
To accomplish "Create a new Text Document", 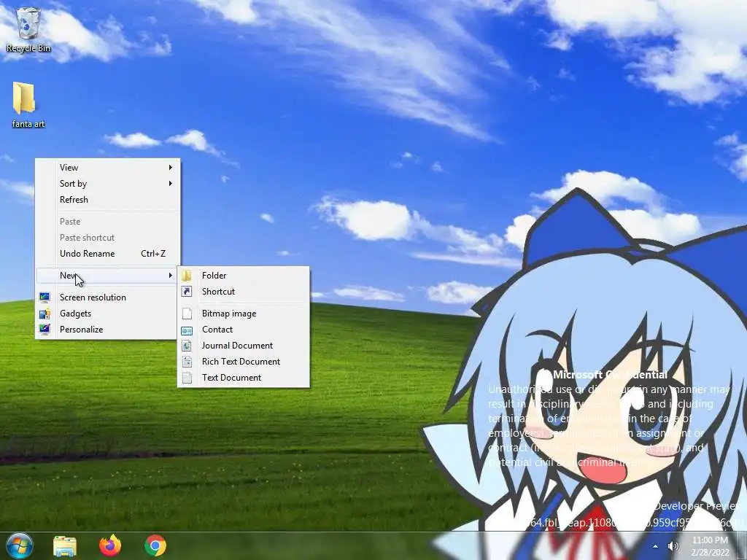I will point(244,378).
